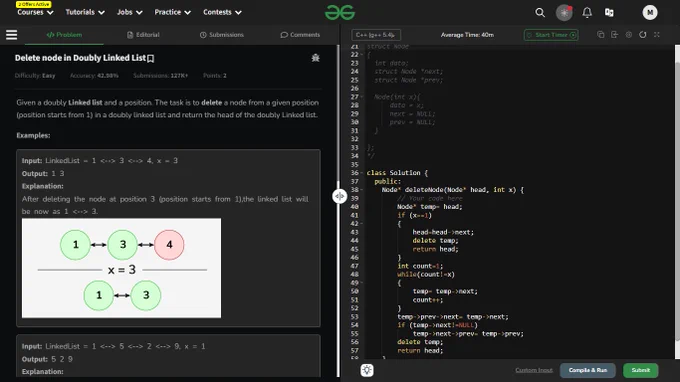Open the language translate icon
The width and height of the screenshot is (680, 382).
609,13
